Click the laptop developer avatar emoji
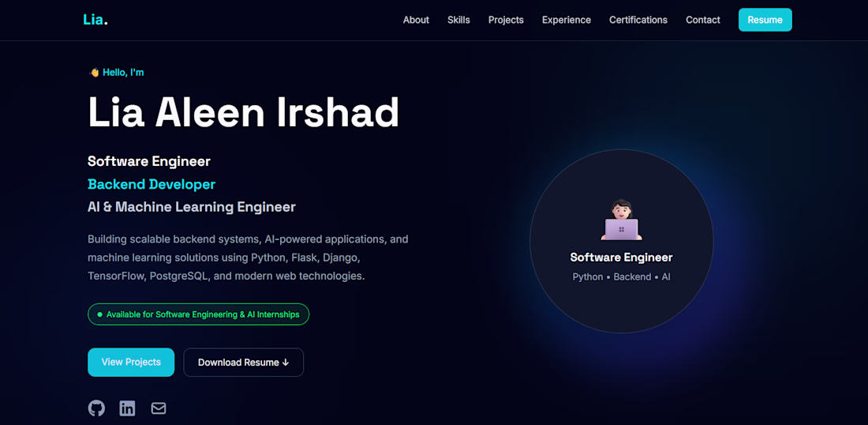The image size is (868, 425). tap(621, 220)
